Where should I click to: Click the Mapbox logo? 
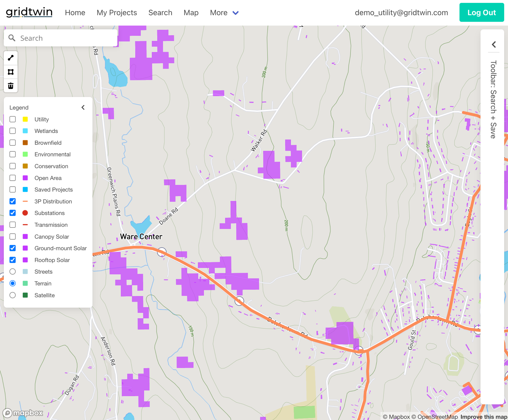pos(23,413)
